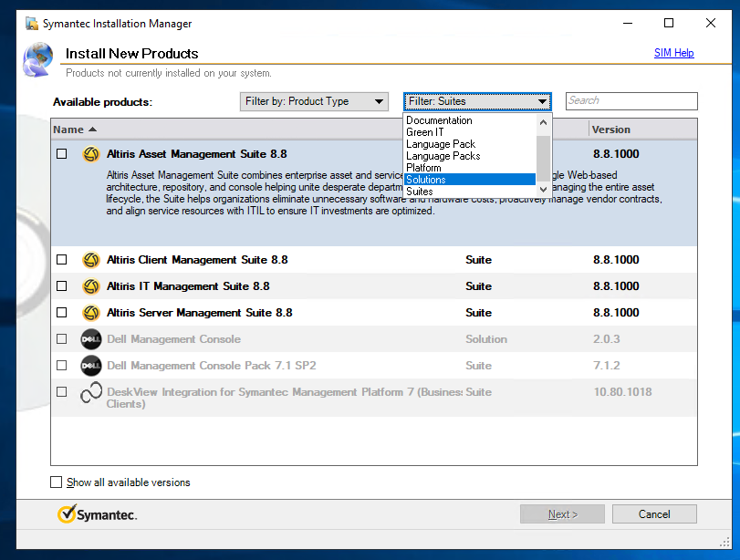Viewport: 740px width, 560px height.
Task: Enable Show all available versions
Action: click(57, 482)
